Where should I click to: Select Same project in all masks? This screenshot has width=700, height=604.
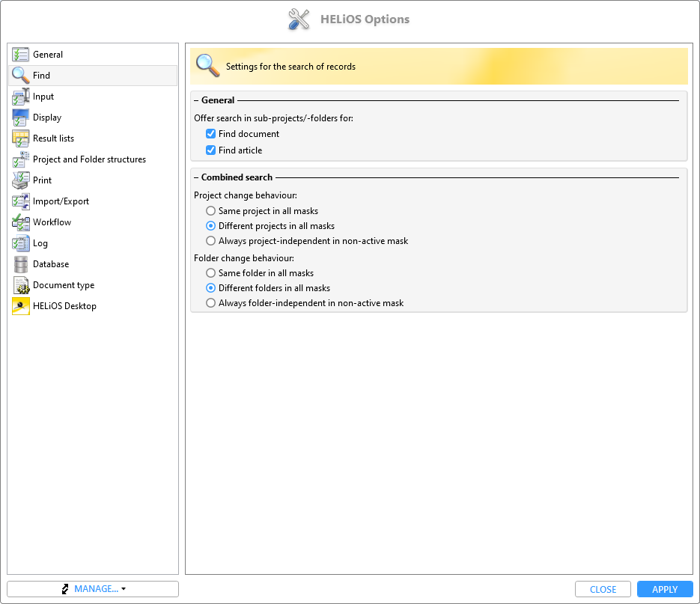pyautogui.click(x=210, y=211)
